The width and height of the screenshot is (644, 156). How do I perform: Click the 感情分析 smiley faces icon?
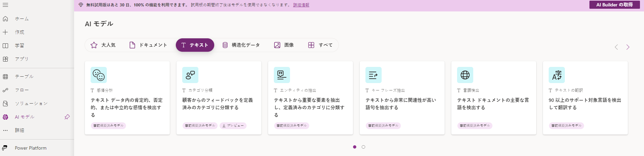pos(99,75)
